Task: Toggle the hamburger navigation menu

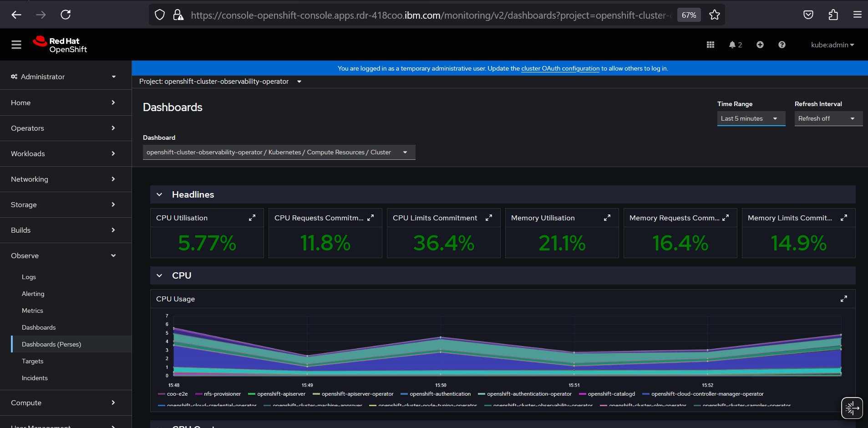Action: coord(16,45)
